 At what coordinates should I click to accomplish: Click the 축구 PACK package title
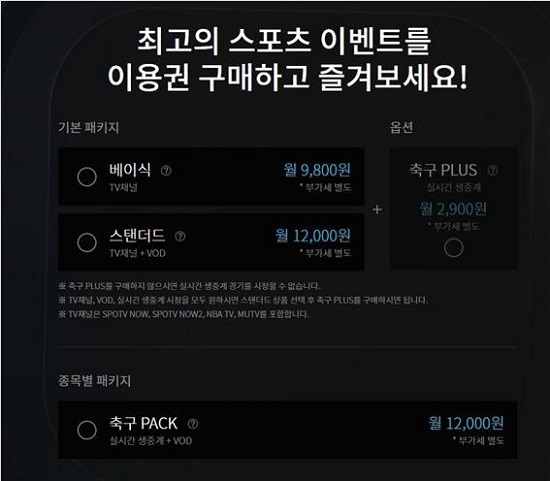point(143,423)
